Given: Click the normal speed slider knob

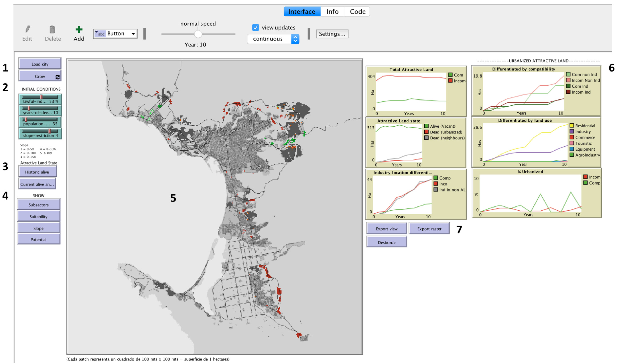Looking at the screenshot, I should tap(198, 34).
